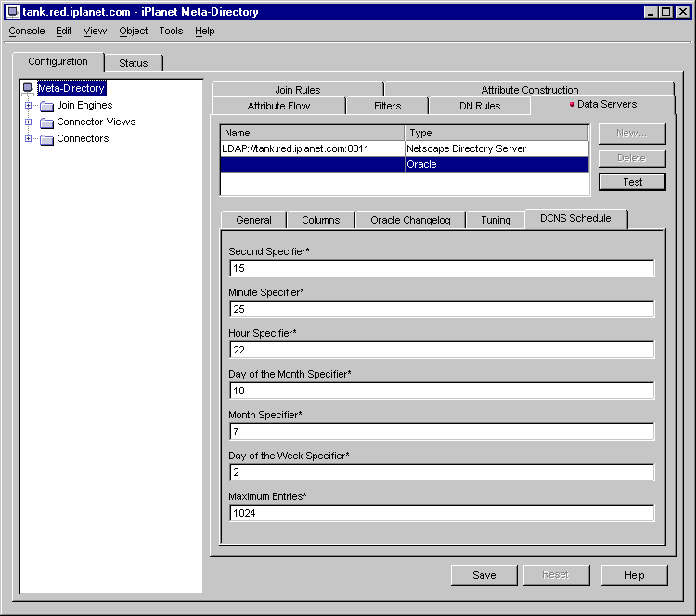Open the Help menu
The image size is (696, 616).
coord(205,31)
